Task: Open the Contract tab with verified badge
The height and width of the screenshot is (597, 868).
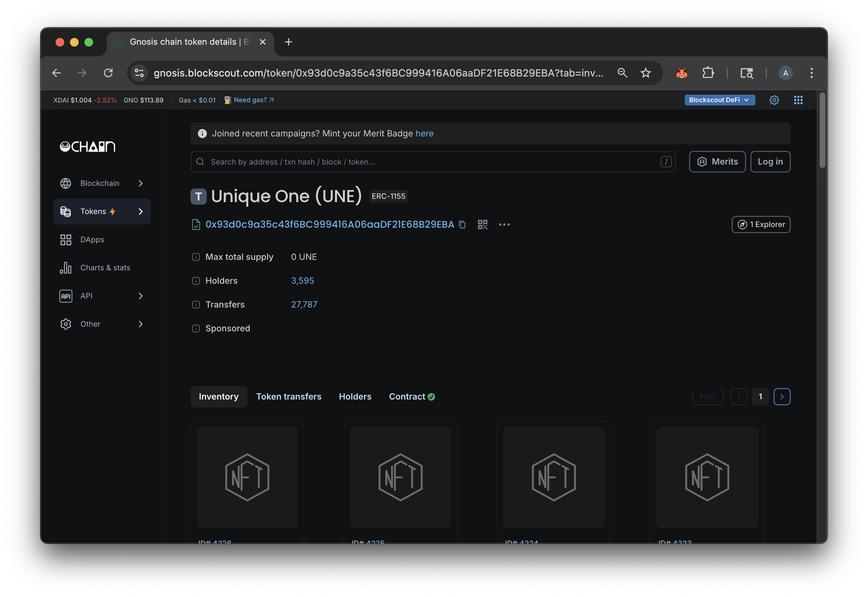Action: 411,397
